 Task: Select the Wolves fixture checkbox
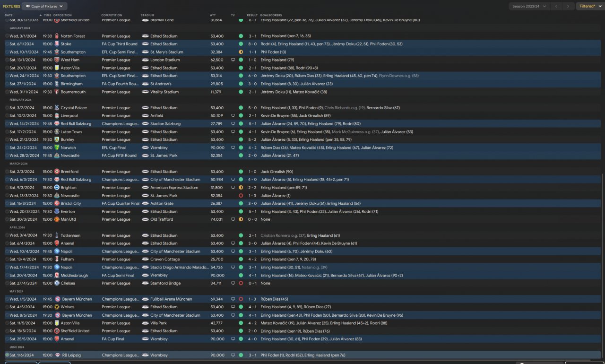[7, 307]
